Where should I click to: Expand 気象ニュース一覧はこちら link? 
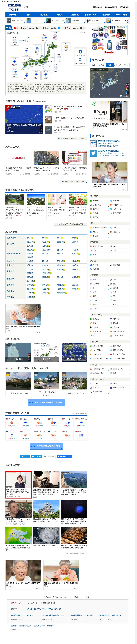pos(74,181)
